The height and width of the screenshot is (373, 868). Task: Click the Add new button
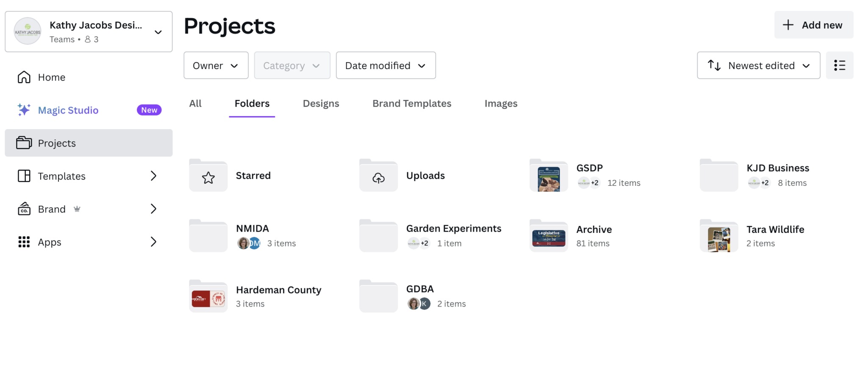[x=813, y=25]
